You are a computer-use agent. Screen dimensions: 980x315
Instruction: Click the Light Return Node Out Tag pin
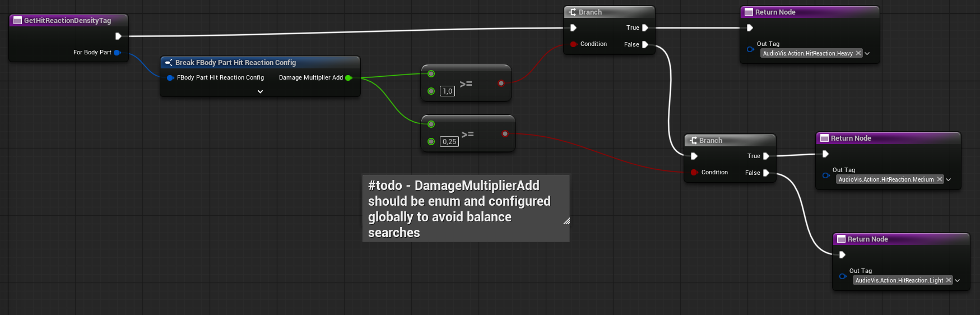(843, 276)
